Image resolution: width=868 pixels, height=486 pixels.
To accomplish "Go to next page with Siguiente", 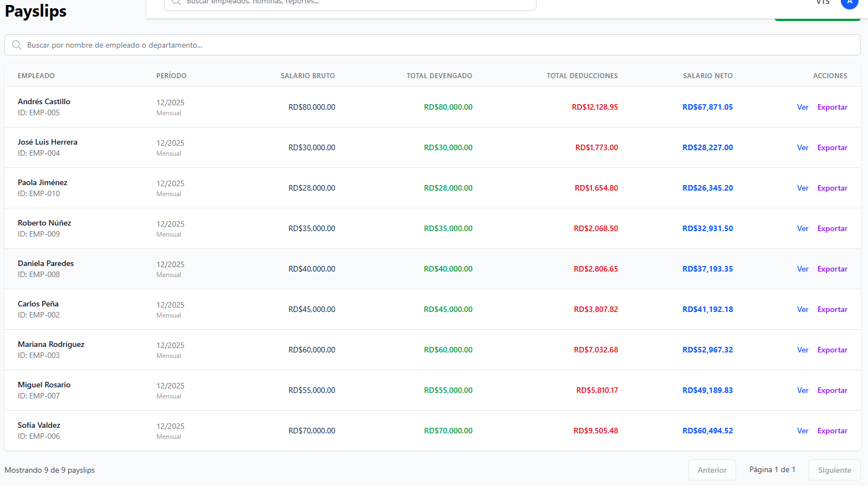I will point(834,470).
